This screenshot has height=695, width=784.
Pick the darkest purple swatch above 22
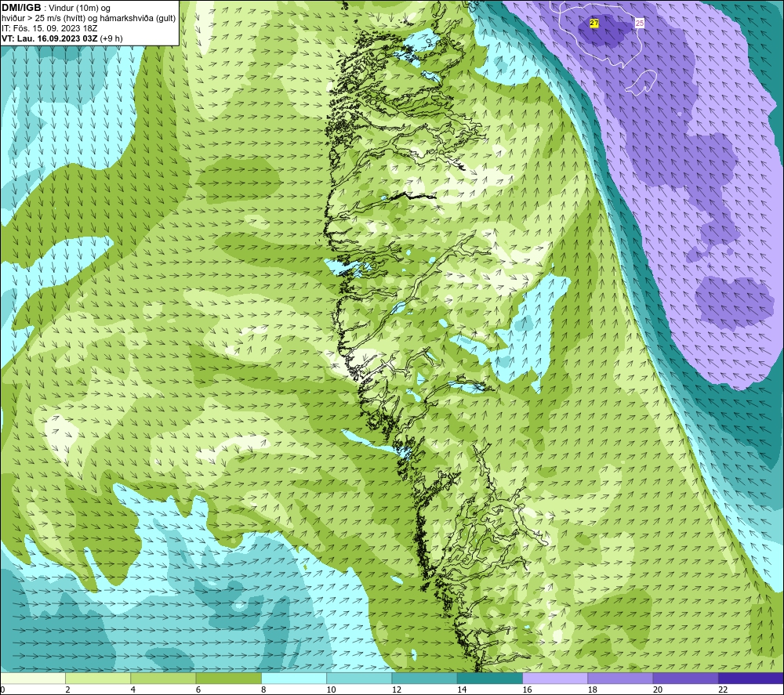point(751,679)
